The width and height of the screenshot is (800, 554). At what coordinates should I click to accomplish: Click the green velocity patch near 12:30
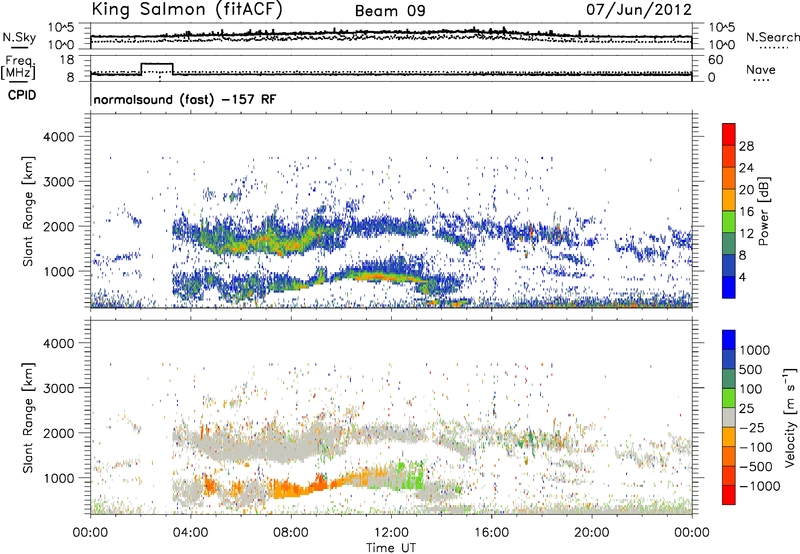click(x=409, y=475)
